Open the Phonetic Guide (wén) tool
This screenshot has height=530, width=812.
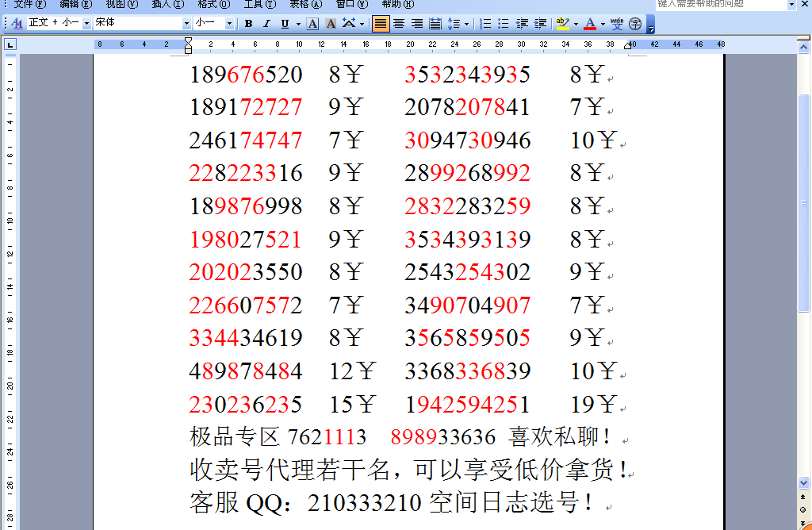tap(617, 23)
